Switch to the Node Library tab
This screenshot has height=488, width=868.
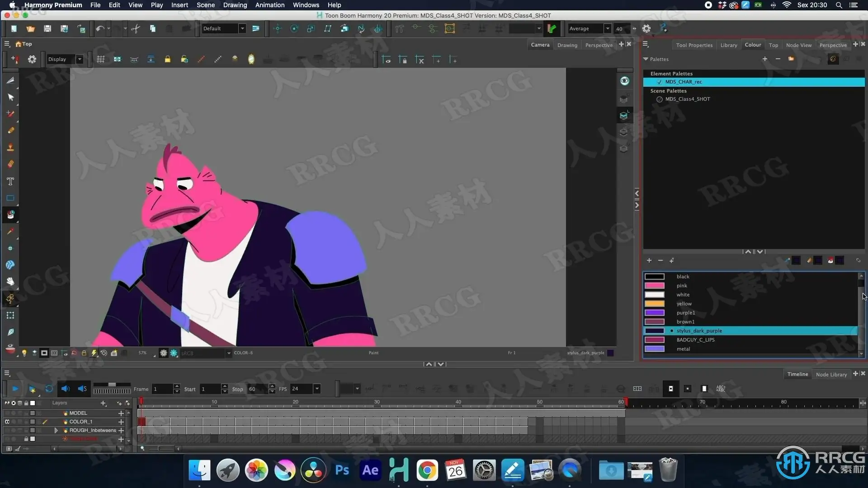pos(831,374)
